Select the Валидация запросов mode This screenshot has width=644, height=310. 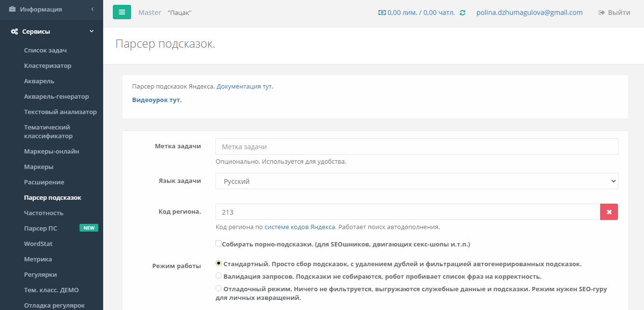(x=218, y=276)
